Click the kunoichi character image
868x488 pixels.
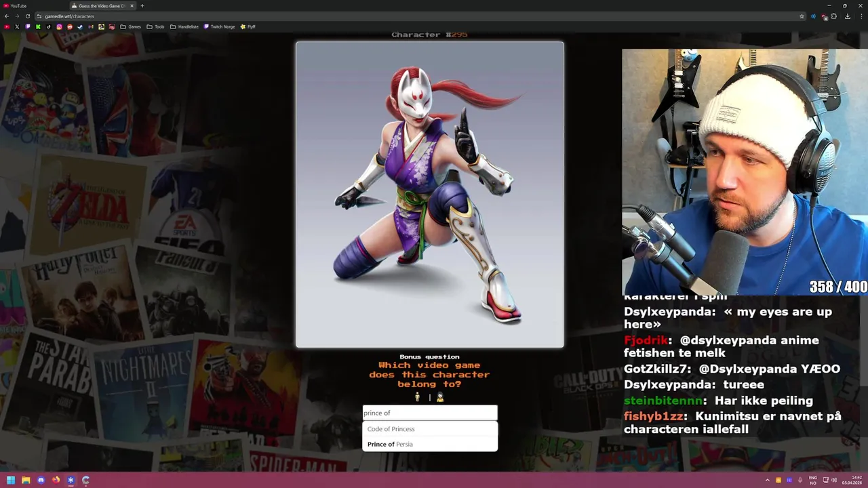pos(429,195)
